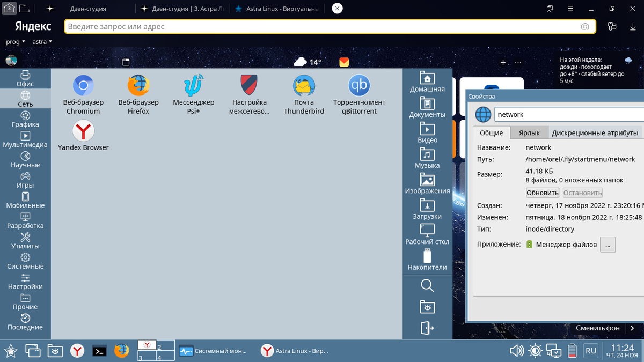Switch to the Общие tab in Свойства
The height and width of the screenshot is (362, 644).
pos(491,133)
